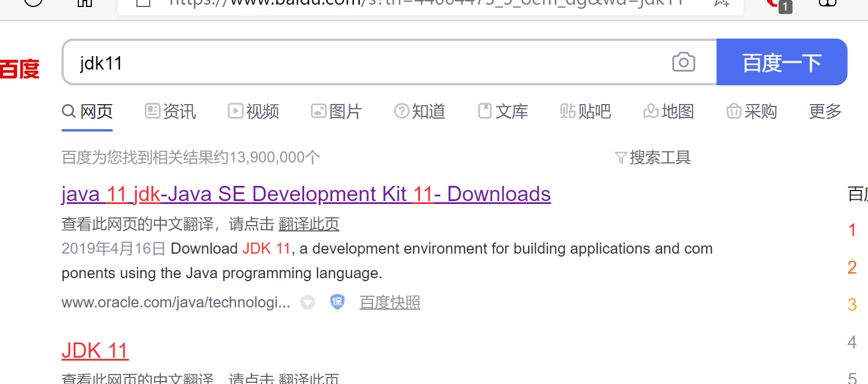
Task: Click hot list rank number 4
Action: (852, 342)
